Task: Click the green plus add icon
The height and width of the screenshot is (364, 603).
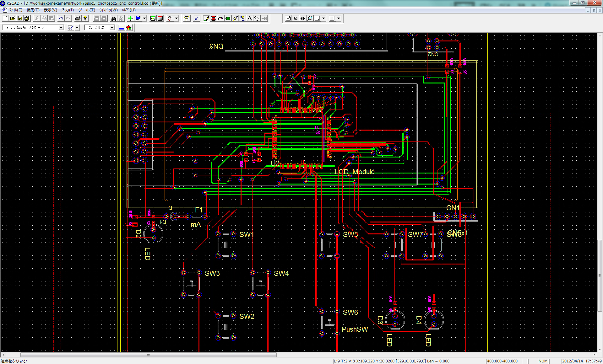Action: tap(130, 19)
